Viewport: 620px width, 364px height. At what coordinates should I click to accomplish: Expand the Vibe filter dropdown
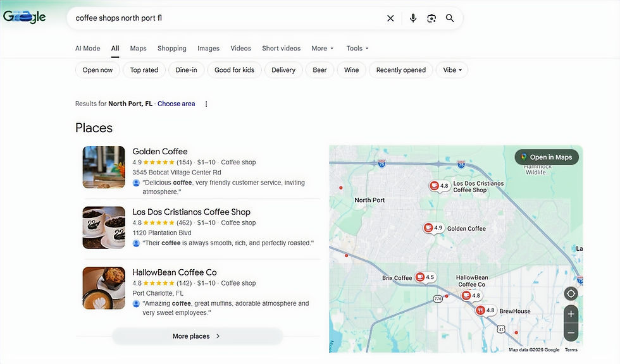452,70
